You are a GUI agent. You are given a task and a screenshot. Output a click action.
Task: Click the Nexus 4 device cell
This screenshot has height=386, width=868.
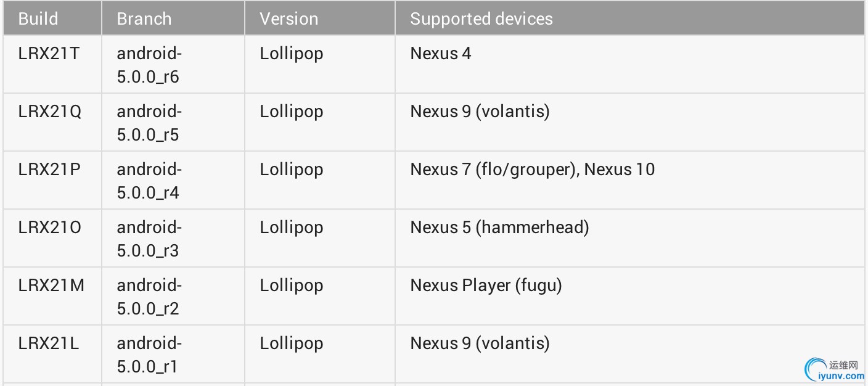point(440,54)
